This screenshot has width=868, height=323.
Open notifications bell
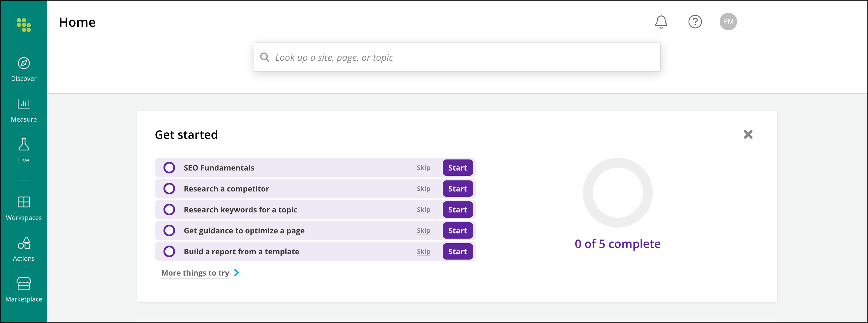pos(661,22)
